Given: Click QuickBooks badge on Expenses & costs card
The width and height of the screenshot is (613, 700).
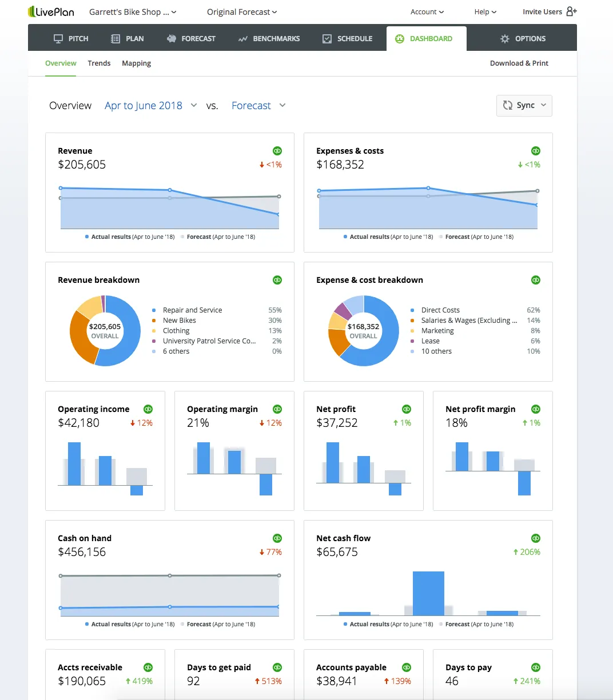Looking at the screenshot, I should (x=536, y=151).
